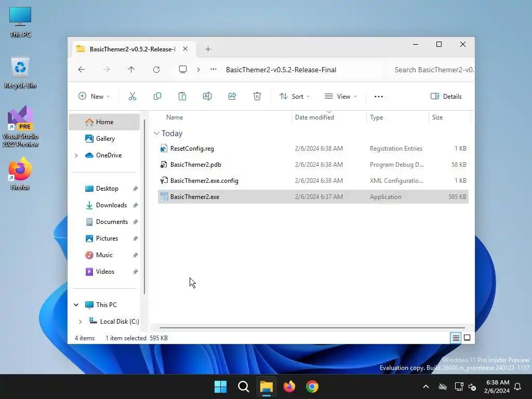The width and height of the screenshot is (532, 399).
Task: Click the Search BasicThemer2 box
Action: (x=431, y=70)
